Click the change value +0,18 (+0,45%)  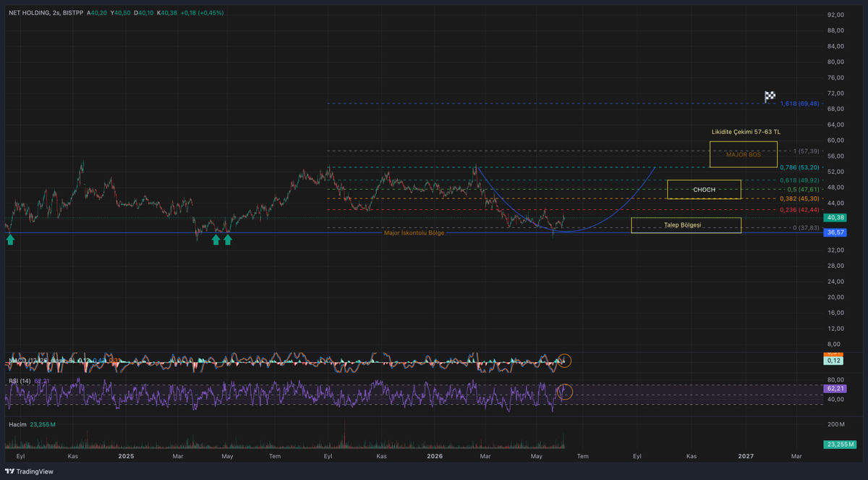tap(202, 12)
